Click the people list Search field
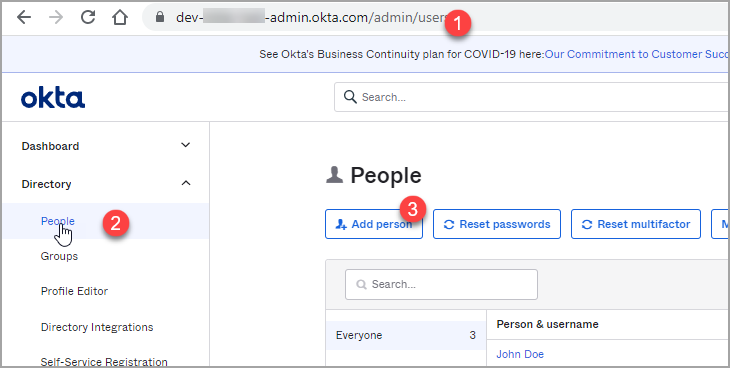The width and height of the screenshot is (730, 368). tap(441, 284)
